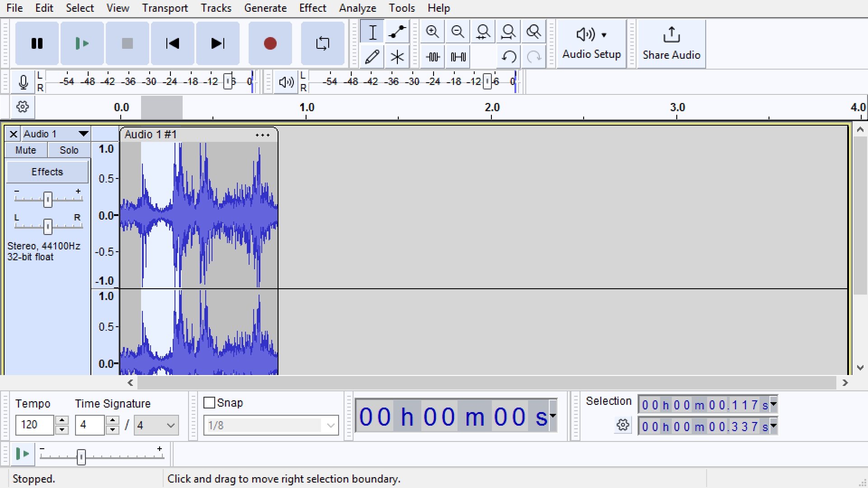
Task: Open the Generate menu
Action: click(265, 8)
